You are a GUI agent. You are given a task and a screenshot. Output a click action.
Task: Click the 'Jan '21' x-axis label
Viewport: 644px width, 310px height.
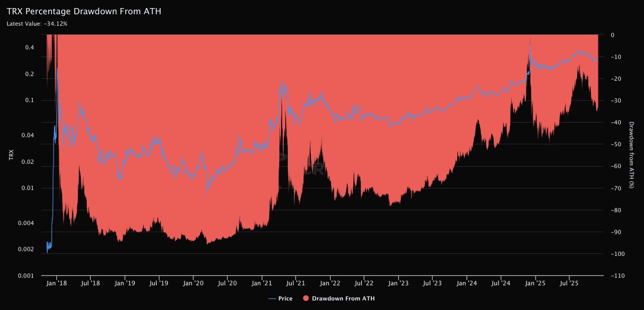pos(262,282)
